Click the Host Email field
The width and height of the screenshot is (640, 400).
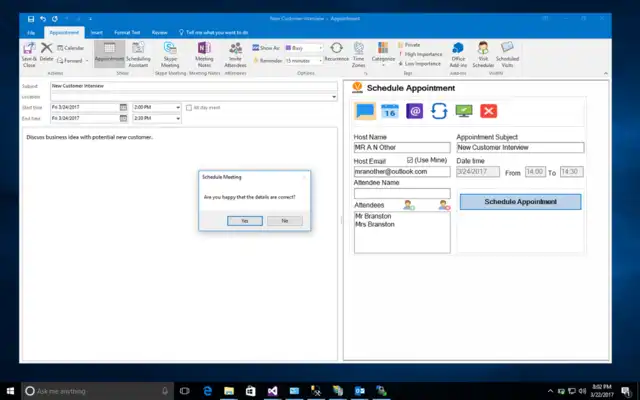(x=402, y=171)
